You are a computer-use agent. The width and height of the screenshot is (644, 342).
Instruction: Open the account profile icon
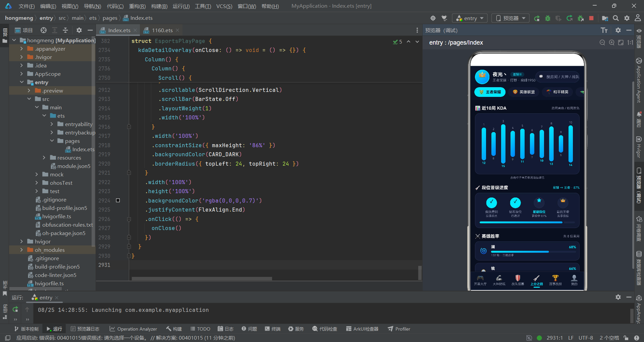pos(638,18)
